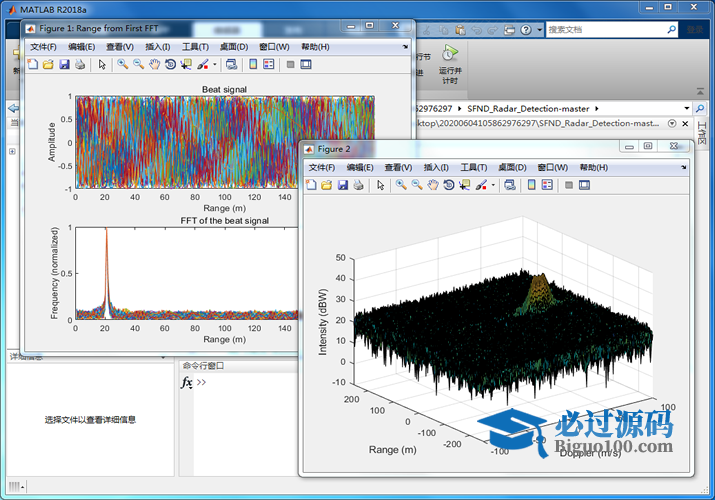The height and width of the screenshot is (500, 715).
Task: Open 查看(V) menu in Figure 1
Action: pyautogui.click(x=120, y=47)
